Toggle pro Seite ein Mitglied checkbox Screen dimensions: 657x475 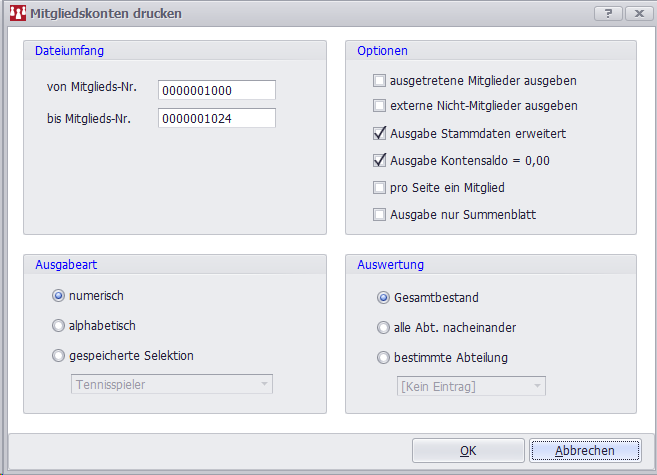[379, 187]
